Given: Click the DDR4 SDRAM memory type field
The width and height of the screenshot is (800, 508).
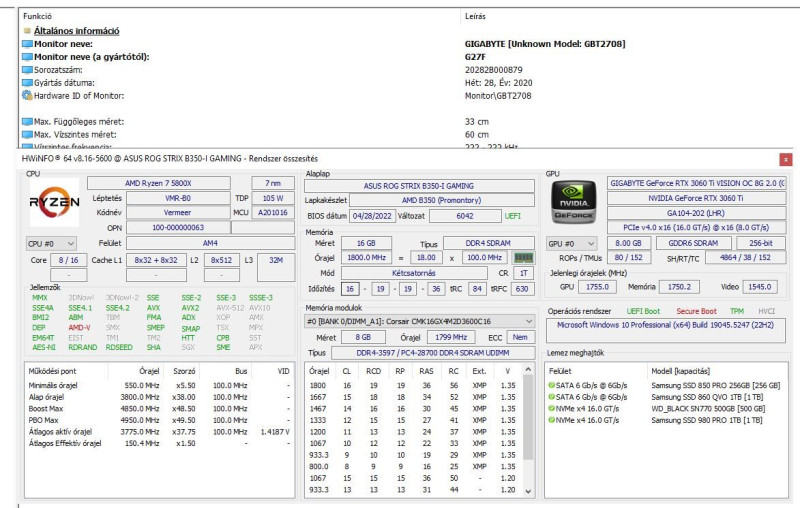Looking at the screenshot, I should tap(488, 243).
